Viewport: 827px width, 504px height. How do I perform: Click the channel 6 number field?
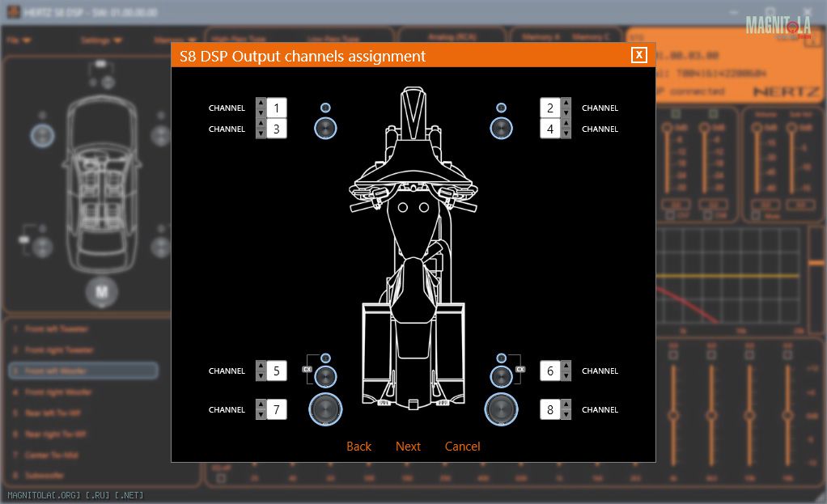(x=550, y=371)
